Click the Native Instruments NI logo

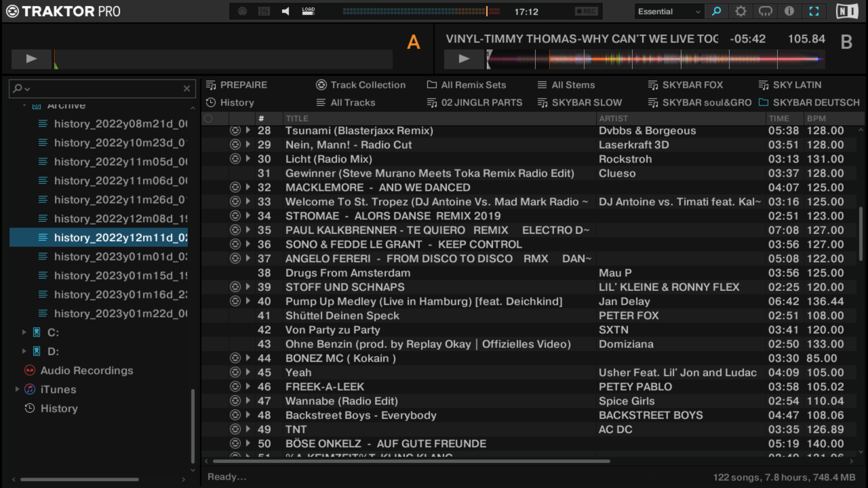846,11
